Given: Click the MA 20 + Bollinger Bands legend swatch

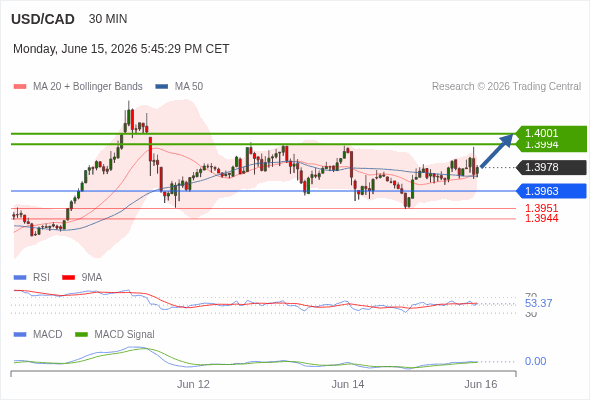Looking at the screenshot, I should (x=20, y=87).
